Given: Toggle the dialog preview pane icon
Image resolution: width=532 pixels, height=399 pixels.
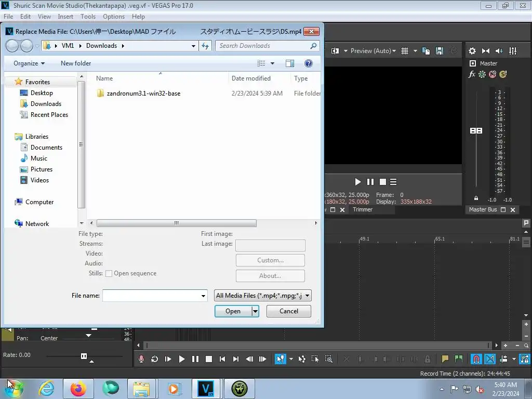Looking at the screenshot, I should (290, 63).
